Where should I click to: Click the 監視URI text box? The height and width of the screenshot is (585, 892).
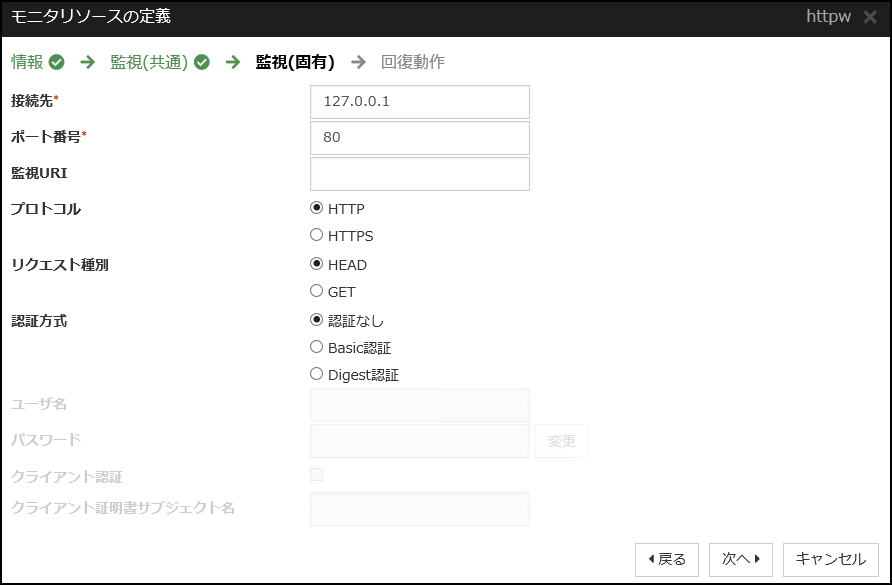420,174
